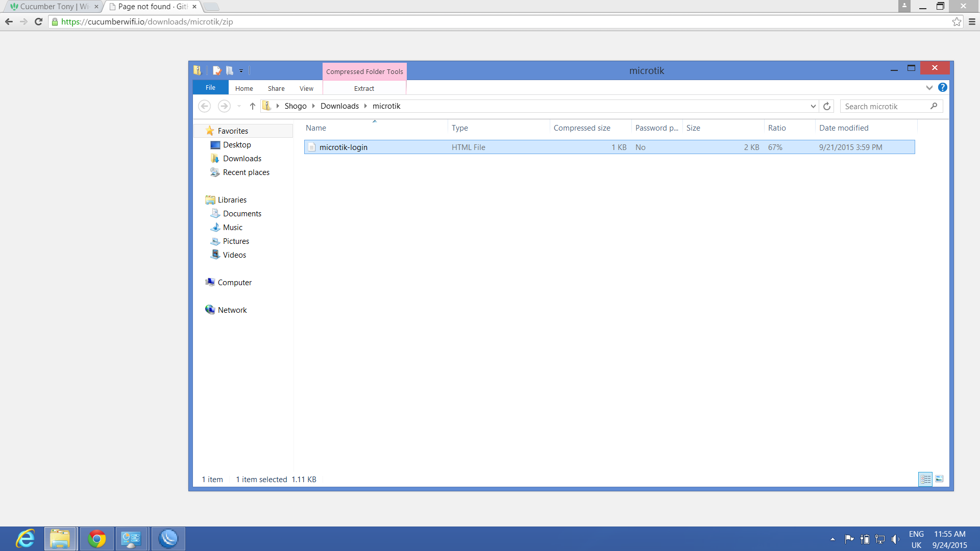Sort by Type column header
The width and height of the screenshot is (980, 551).
pyautogui.click(x=499, y=128)
